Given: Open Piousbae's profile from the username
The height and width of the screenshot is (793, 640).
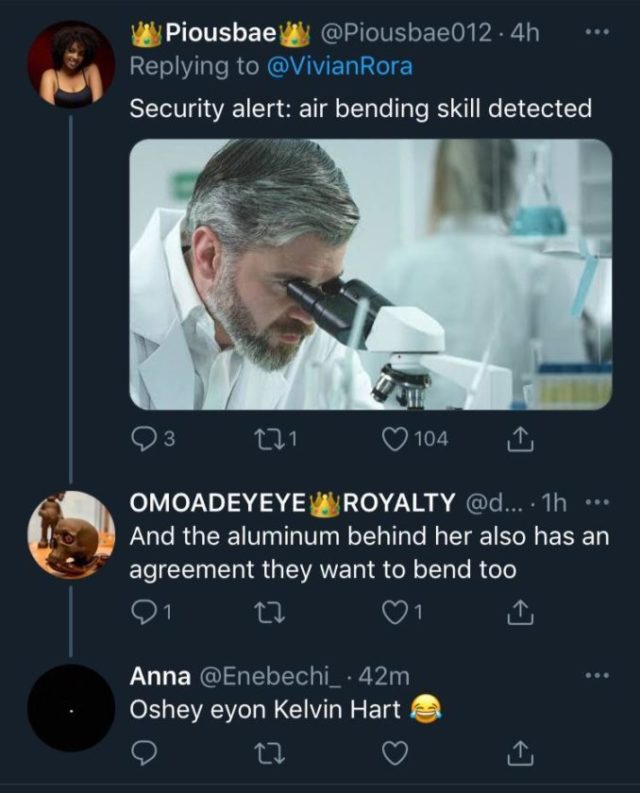Looking at the screenshot, I should (220, 32).
